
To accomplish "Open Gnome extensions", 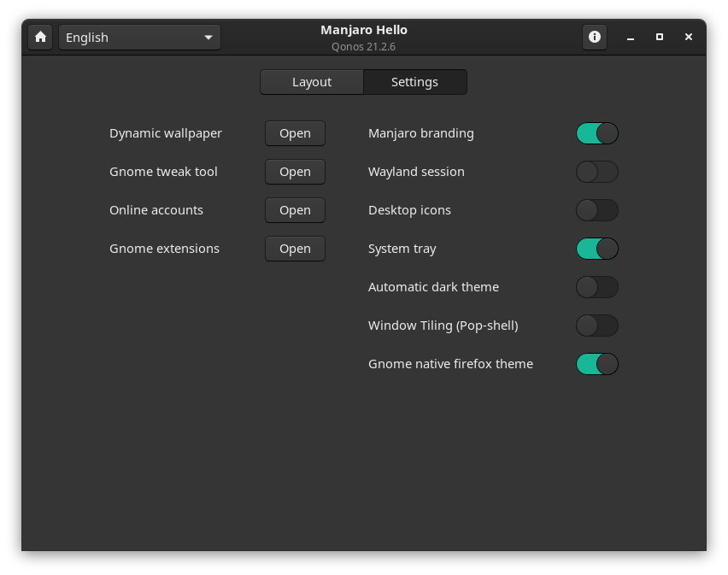I will [x=295, y=249].
